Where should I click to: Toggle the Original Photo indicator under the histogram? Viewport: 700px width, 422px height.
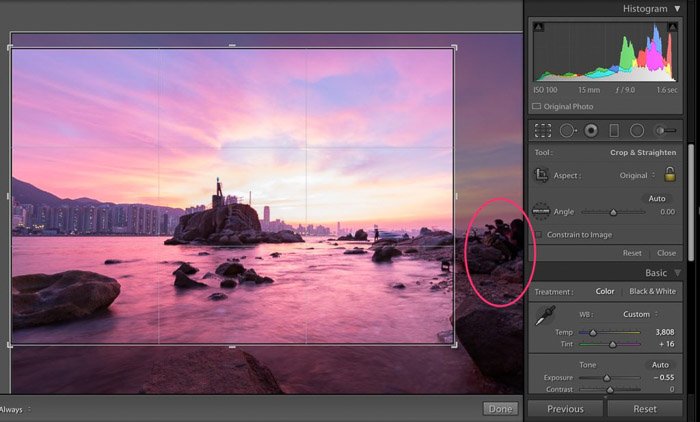click(537, 106)
